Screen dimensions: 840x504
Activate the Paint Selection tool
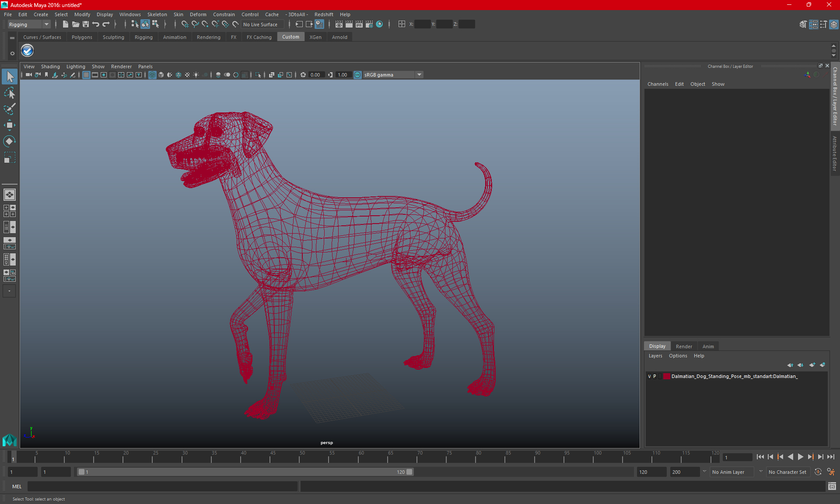pos(9,109)
